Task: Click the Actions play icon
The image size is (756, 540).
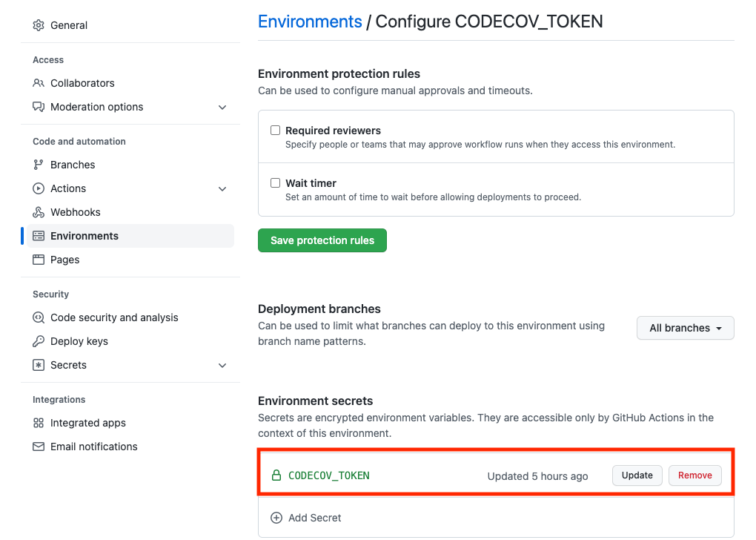Action: (x=39, y=188)
